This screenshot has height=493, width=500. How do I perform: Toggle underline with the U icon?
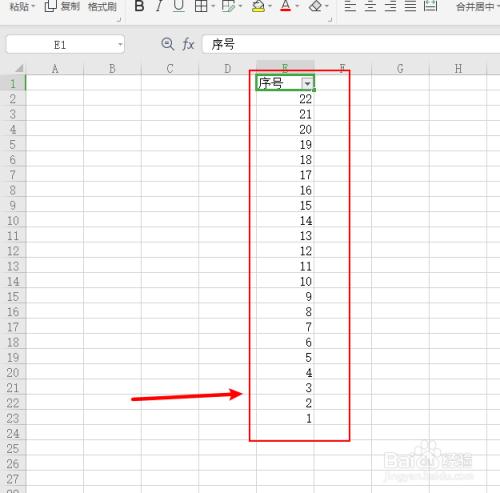(179, 6)
